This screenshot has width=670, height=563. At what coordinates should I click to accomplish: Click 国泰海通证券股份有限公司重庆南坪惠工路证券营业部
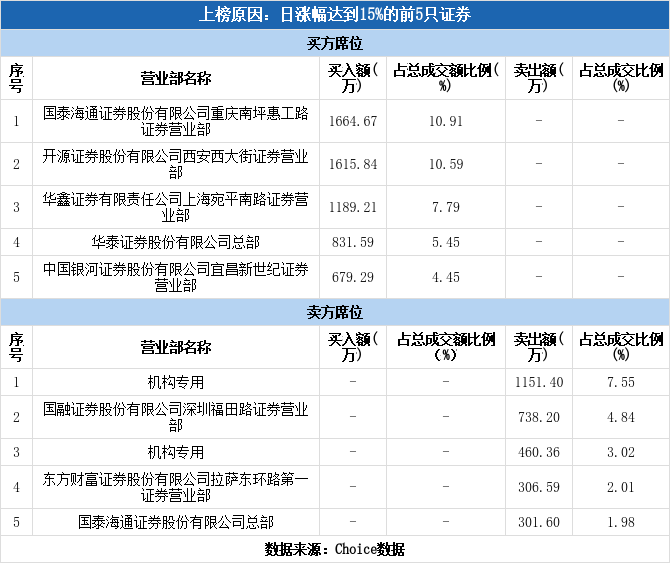tap(176, 121)
